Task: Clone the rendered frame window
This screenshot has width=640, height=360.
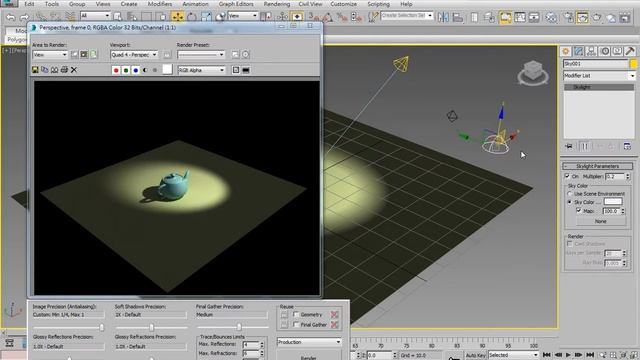Action: (x=54, y=70)
